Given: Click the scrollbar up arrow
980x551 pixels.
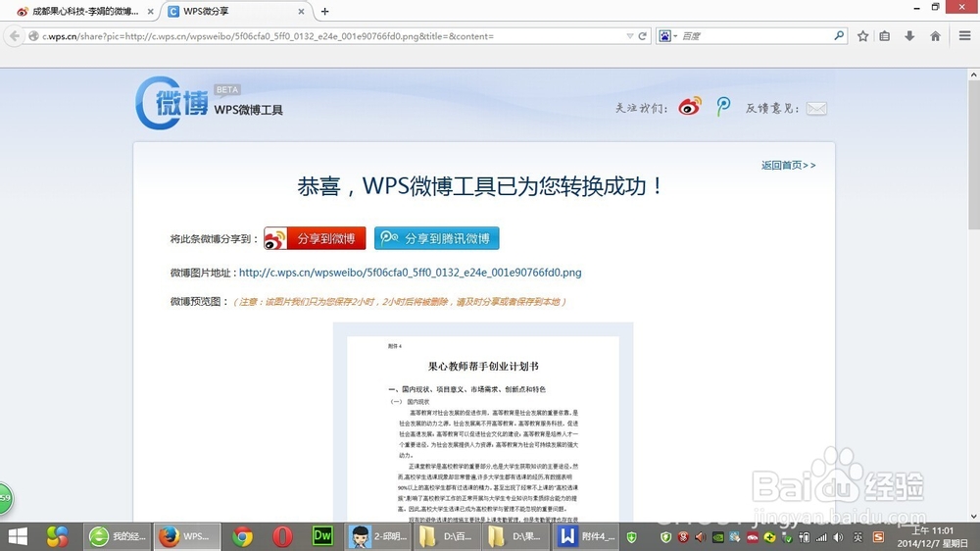Looking at the screenshot, I should 974,75.
